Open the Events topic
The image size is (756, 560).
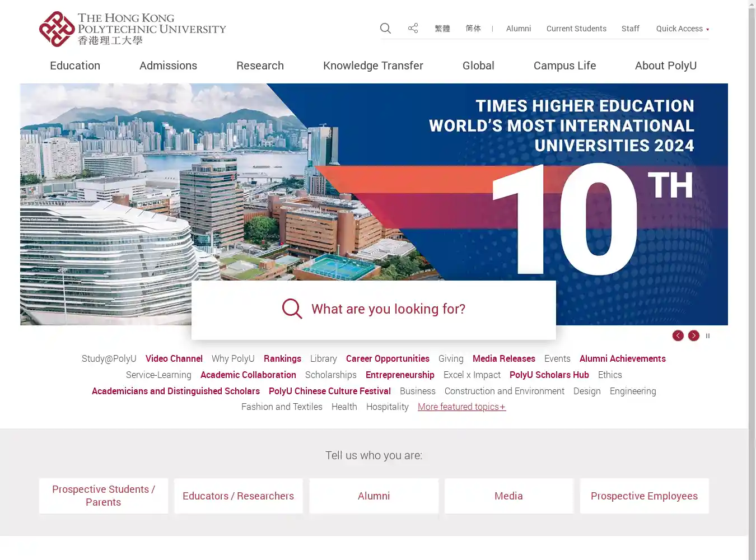[x=557, y=358]
